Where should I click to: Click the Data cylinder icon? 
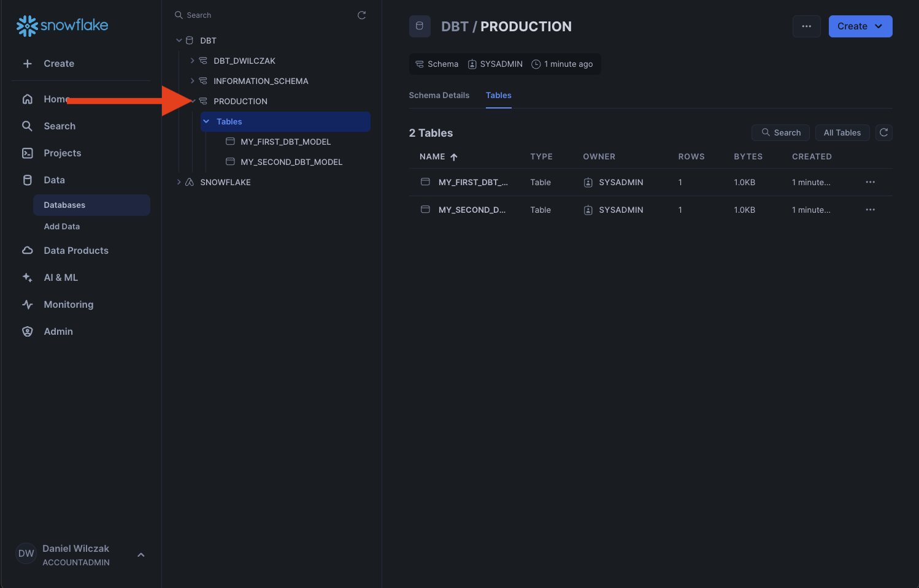[x=27, y=180]
